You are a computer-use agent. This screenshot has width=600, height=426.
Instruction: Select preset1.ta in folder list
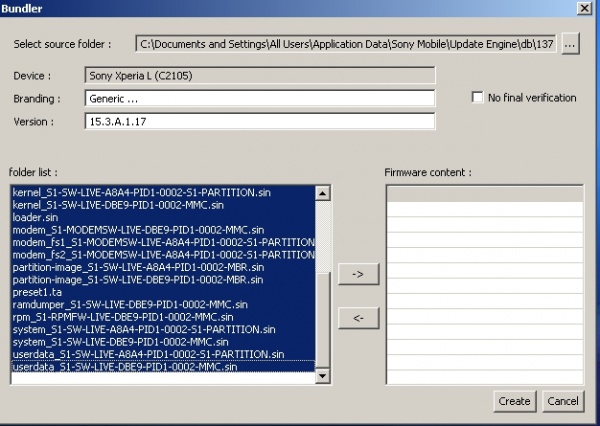coord(163,292)
